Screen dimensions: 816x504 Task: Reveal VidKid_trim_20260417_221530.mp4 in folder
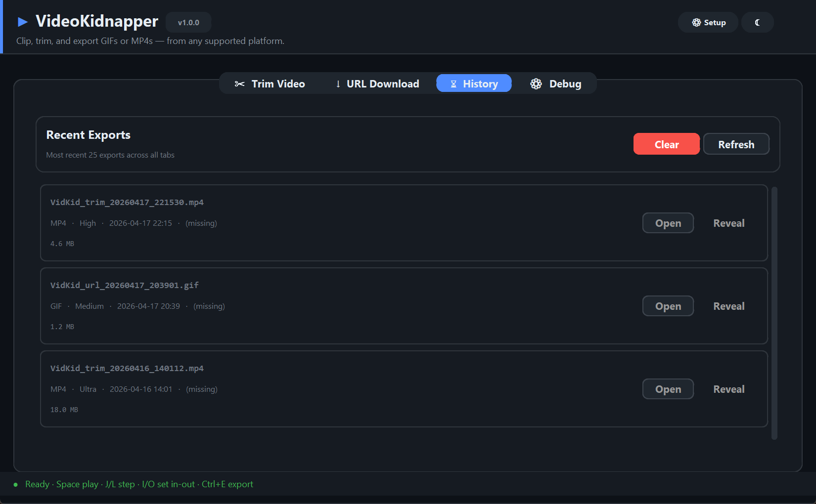(728, 223)
